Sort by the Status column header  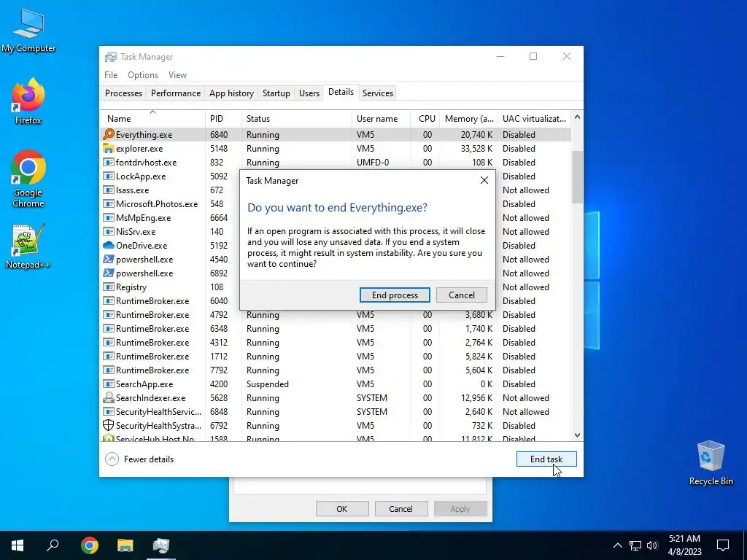[x=297, y=119]
